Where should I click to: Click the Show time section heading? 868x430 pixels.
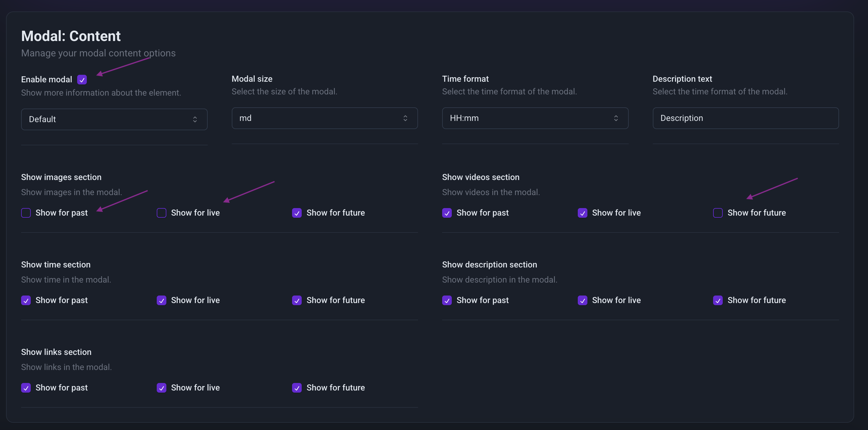[x=56, y=265]
